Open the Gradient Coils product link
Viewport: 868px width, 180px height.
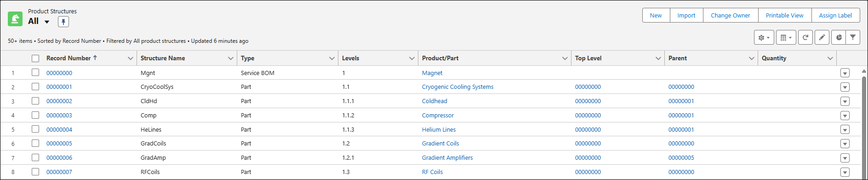pos(440,143)
